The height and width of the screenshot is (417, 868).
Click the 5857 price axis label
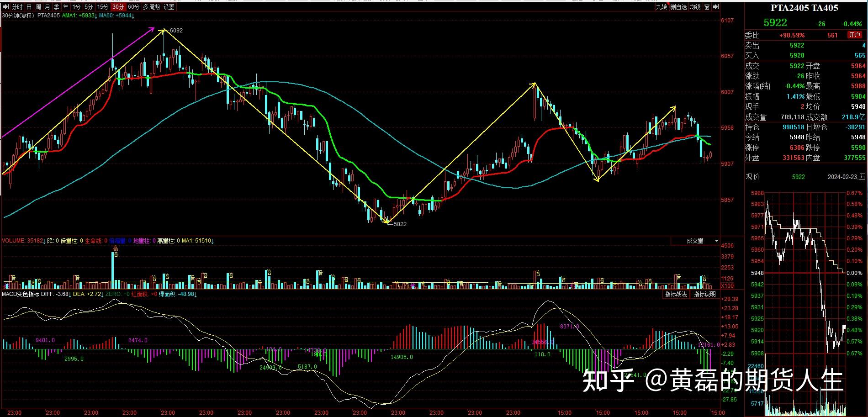tap(727, 200)
